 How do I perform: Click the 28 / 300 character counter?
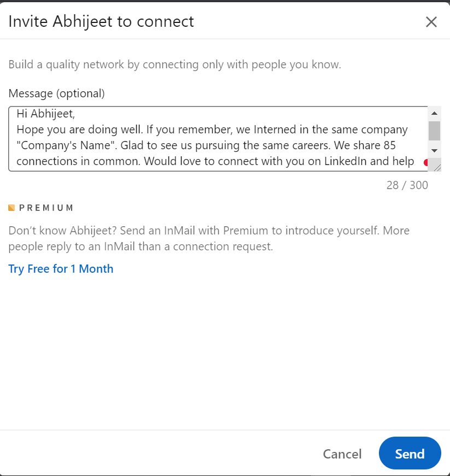(x=407, y=185)
